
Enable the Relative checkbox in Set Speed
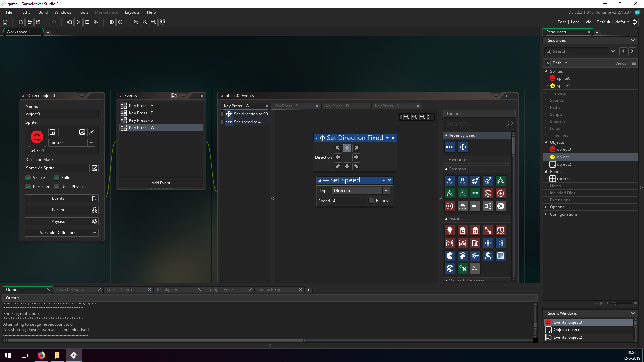click(x=371, y=201)
